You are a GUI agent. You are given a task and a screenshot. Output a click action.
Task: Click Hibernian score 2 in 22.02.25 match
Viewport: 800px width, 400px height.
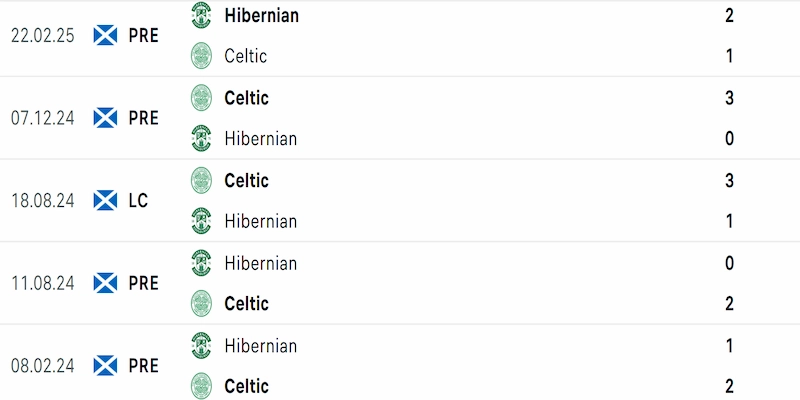pyautogui.click(x=729, y=15)
